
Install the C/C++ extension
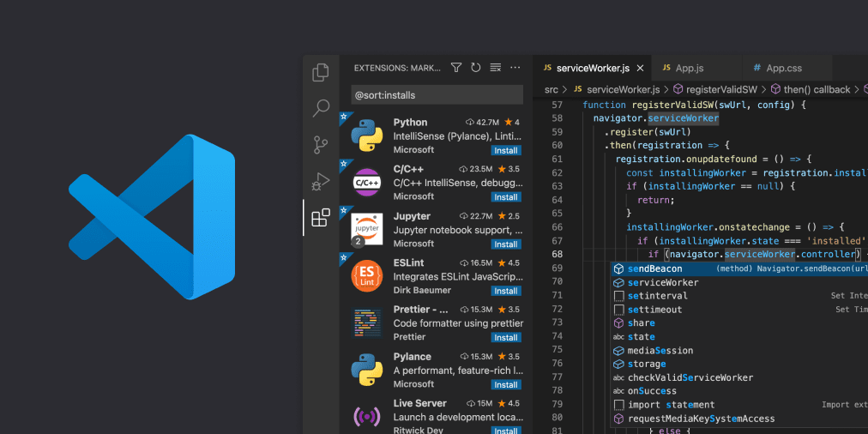pos(506,197)
